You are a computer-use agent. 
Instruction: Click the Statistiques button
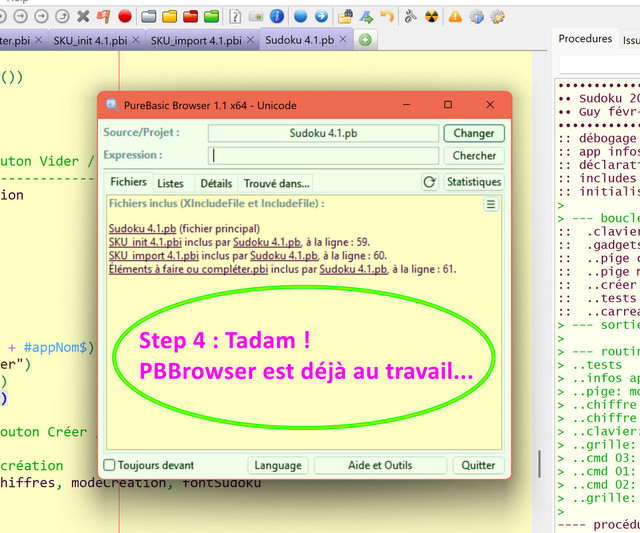tap(474, 182)
